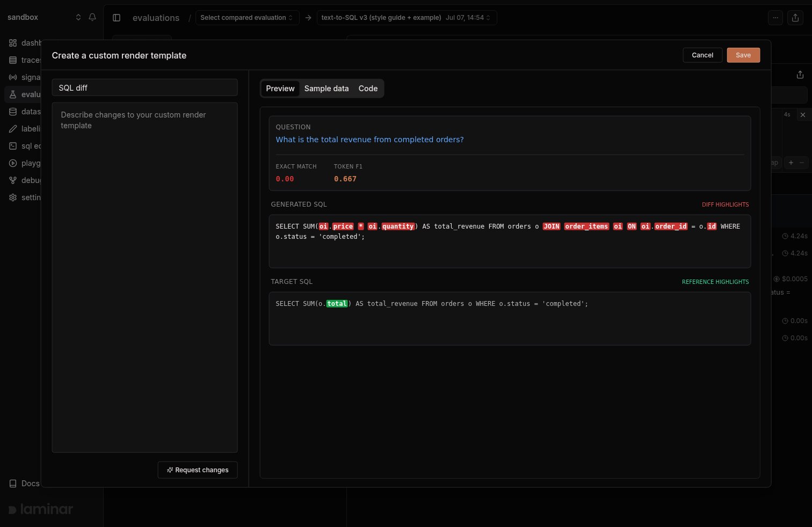
Task: Click the SQL diff template name field
Action: point(144,87)
